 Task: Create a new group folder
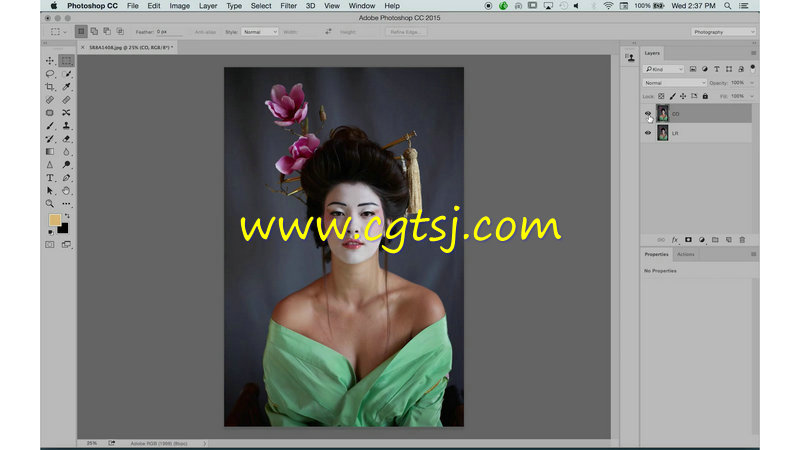[715, 240]
